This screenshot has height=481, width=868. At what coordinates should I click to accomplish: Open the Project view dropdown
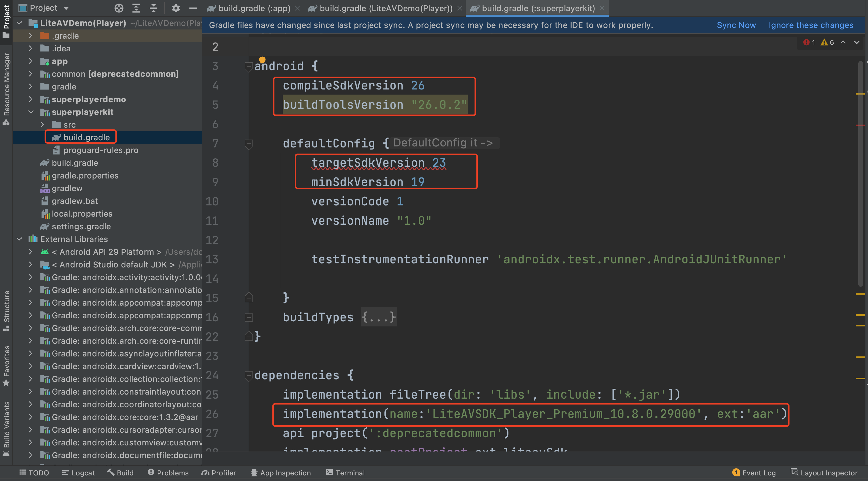coord(66,8)
